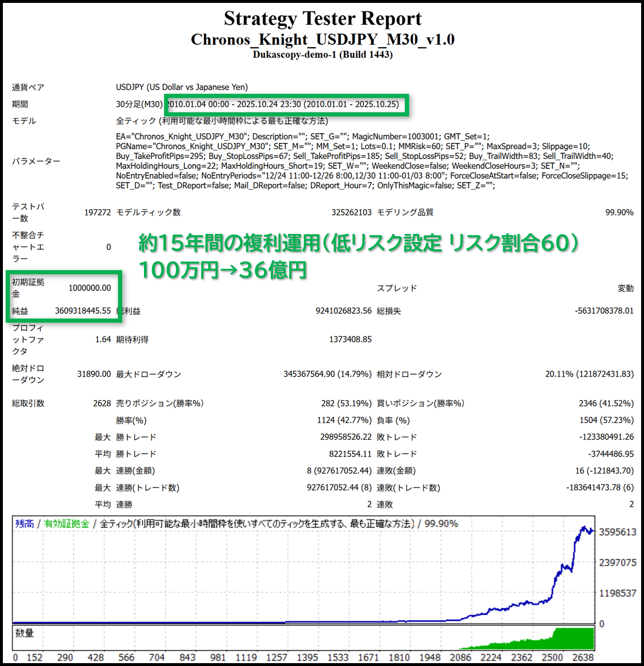
Task: Click modelling quality value 99.90%
Action: click(x=619, y=213)
